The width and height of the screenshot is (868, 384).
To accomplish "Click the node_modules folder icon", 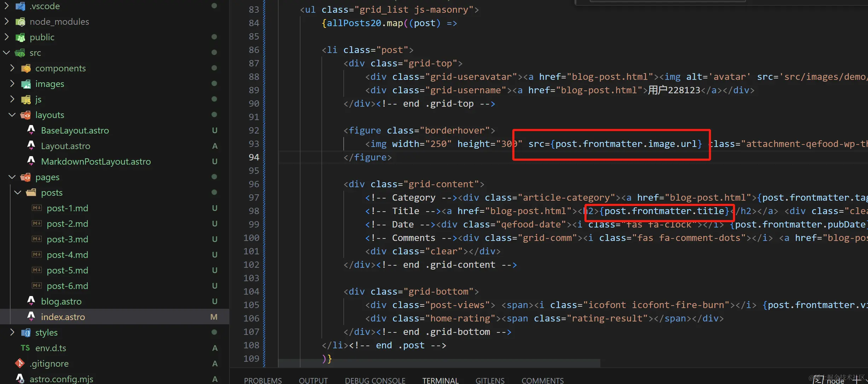I will pyautogui.click(x=21, y=22).
